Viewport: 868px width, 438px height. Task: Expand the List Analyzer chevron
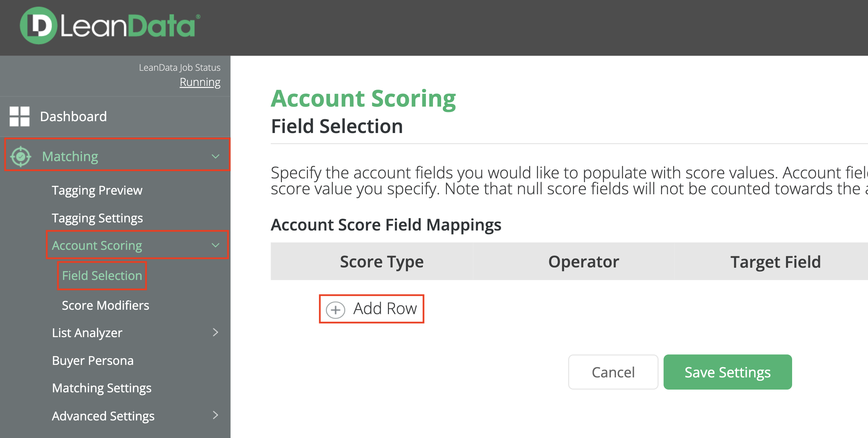pyautogui.click(x=215, y=332)
